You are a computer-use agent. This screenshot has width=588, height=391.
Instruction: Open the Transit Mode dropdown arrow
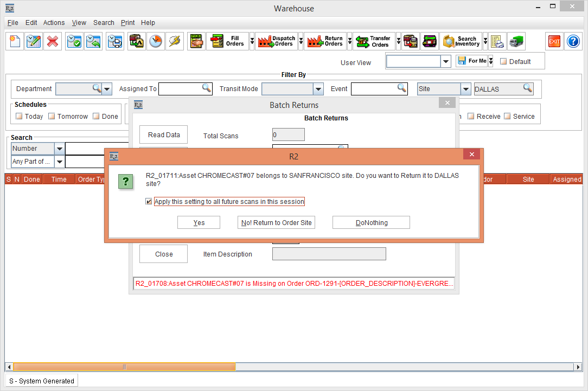[x=318, y=89]
